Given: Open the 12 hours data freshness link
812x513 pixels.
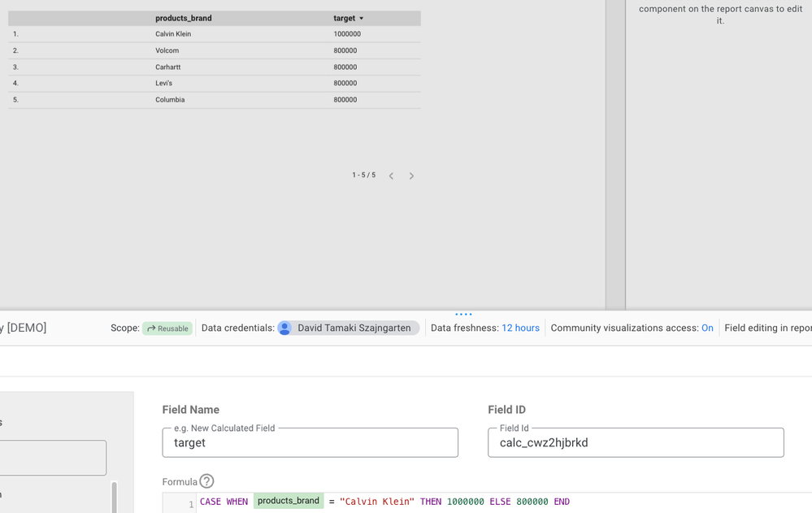Looking at the screenshot, I should click(520, 328).
